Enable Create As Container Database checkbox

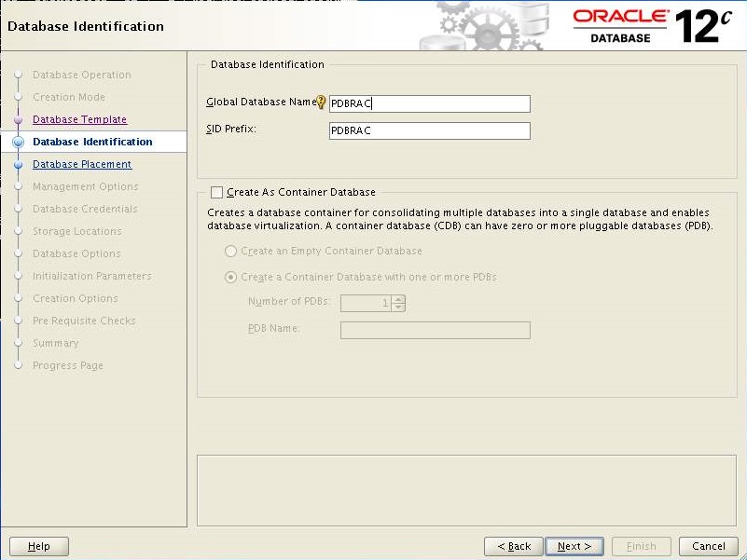pyautogui.click(x=216, y=192)
